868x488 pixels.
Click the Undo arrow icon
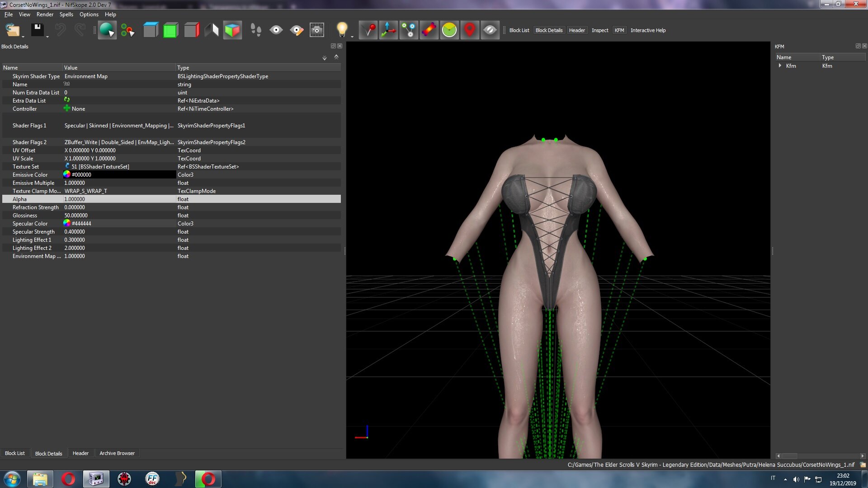(x=60, y=30)
